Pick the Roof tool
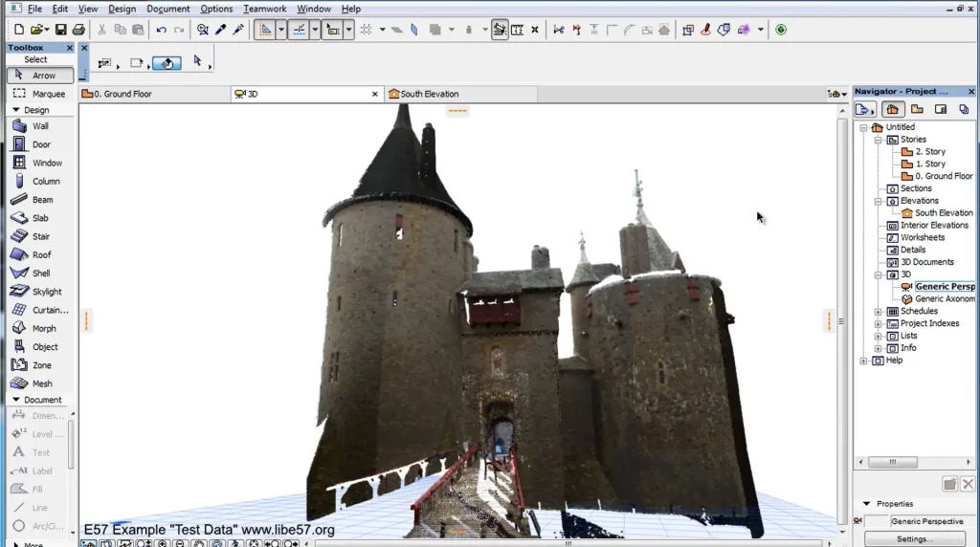 (41, 255)
